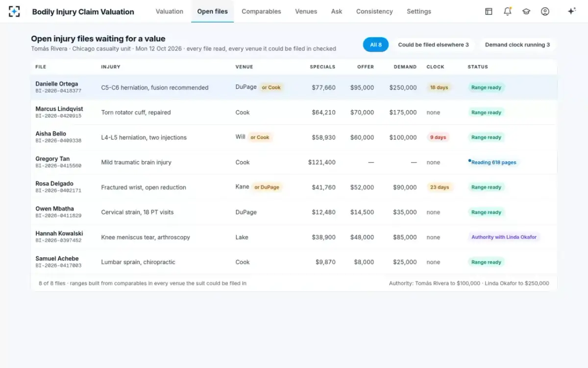The image size is (588, 368).
Task: Click the Clock column header
Action: click(436, 67)
